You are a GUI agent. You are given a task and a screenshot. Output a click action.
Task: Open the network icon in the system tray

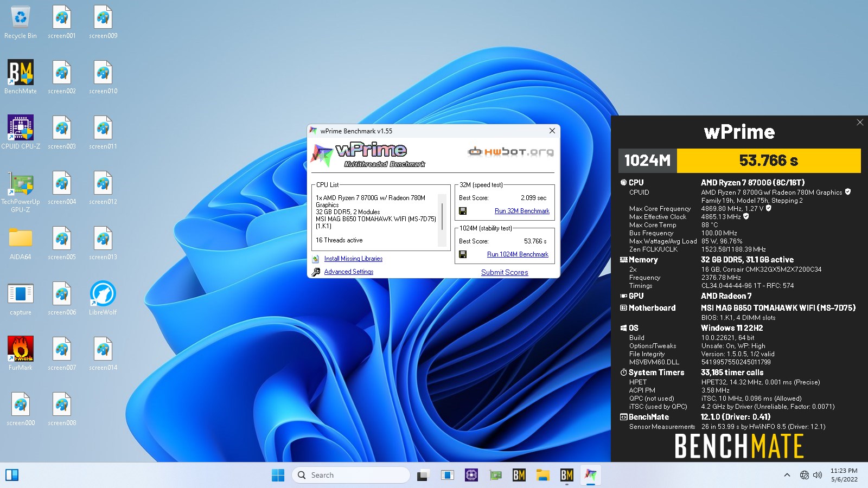coord(804,475)
